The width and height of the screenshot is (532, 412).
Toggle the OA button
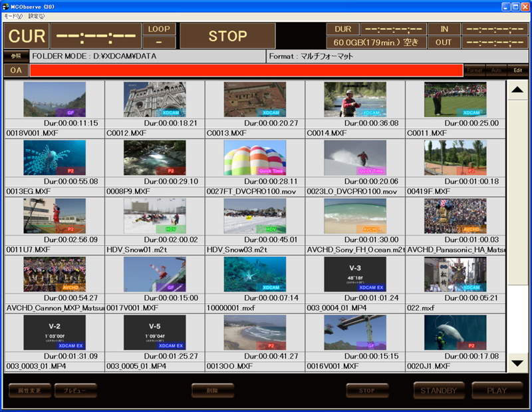pyautogui.click(x=15, y=70)
